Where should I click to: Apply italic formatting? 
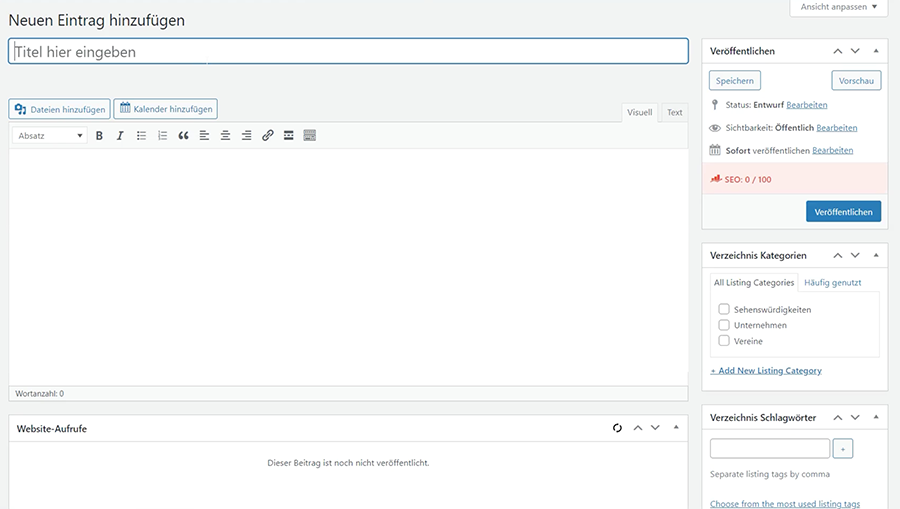point(120,136)
